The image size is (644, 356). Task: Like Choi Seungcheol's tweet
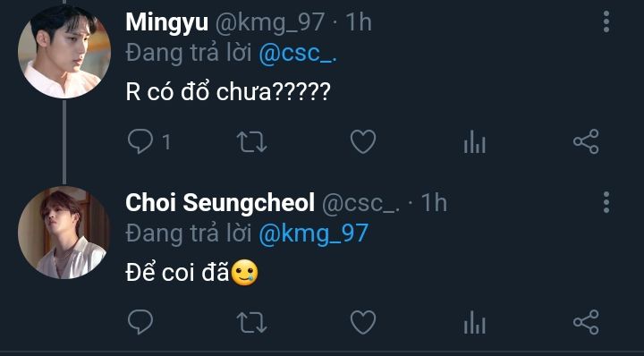pyautogui.click(x=363, y=322)
